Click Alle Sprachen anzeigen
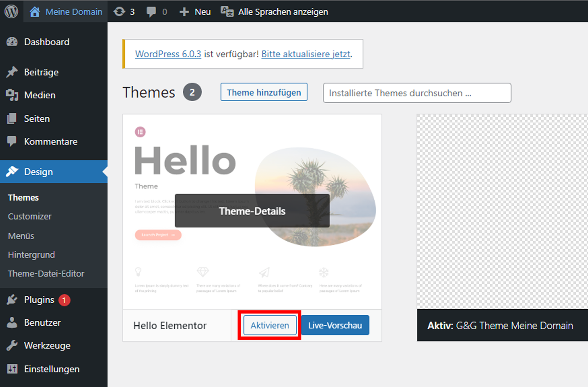Screen dimensions: 588x387 coord(283,12)
